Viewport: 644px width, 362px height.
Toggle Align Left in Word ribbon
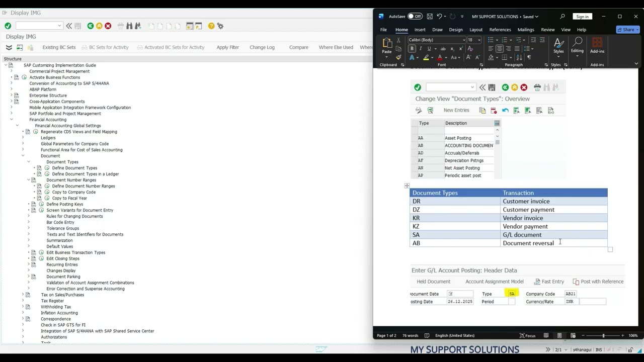coord(490,49)
